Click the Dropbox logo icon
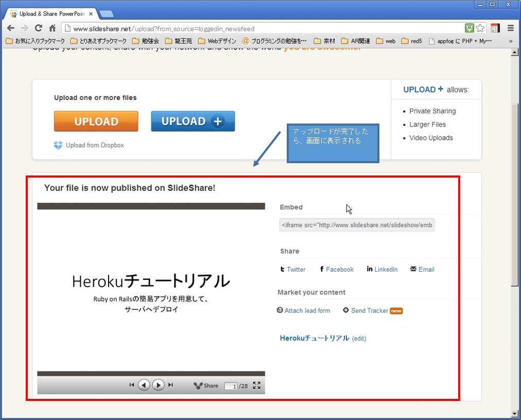 click(x=58, y=145)
